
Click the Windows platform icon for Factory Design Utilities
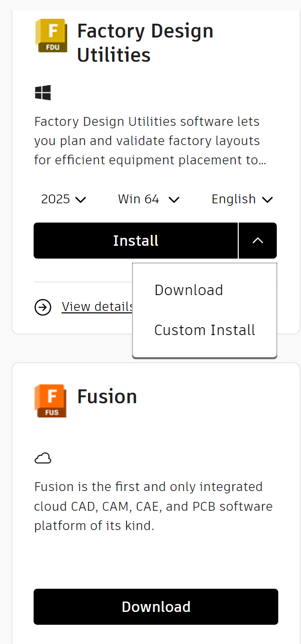click(x=43, y=92)
